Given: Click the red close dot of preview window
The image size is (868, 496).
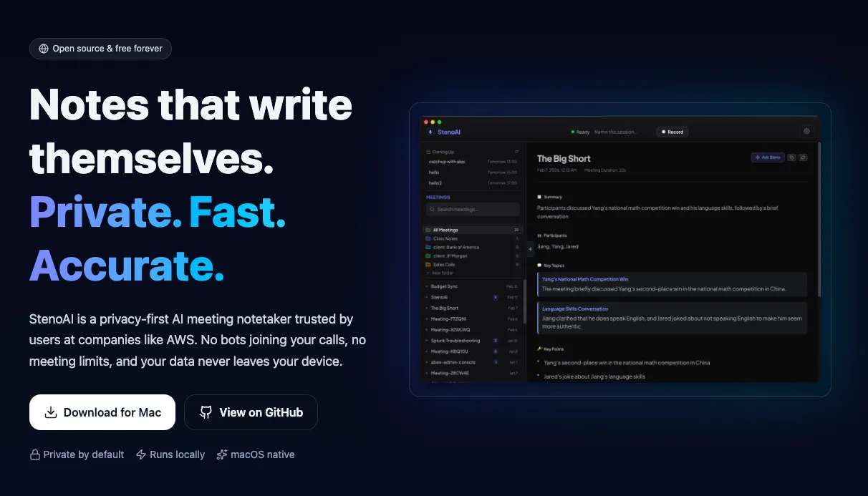Looking at the screenshot, I should [x=426, y=122].
